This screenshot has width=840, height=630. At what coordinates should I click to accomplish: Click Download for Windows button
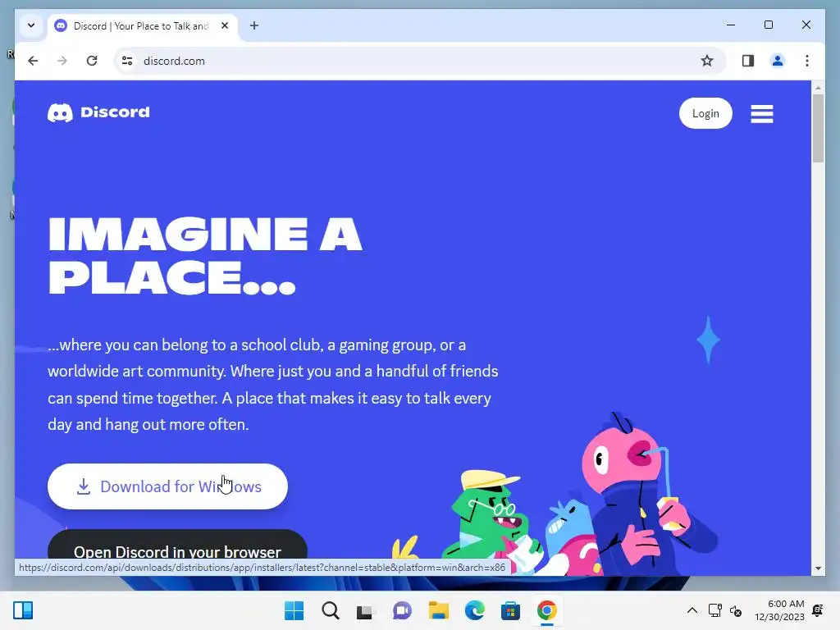pos(167,486)
